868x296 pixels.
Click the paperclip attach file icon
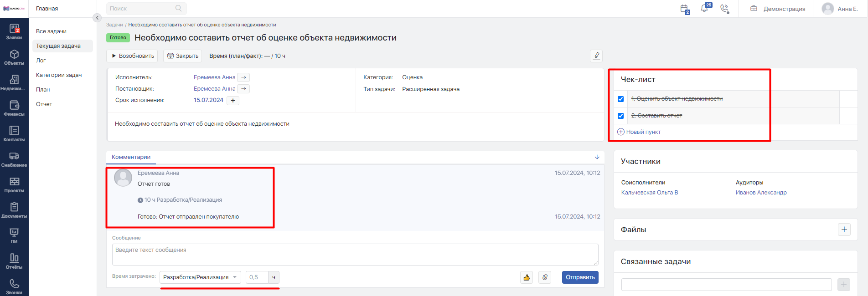point(545,277)
